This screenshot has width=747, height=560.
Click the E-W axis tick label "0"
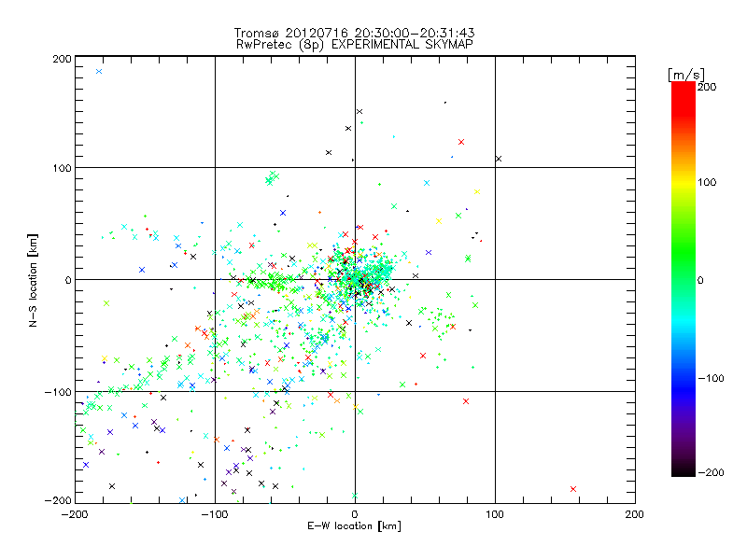tap(355, 514)
